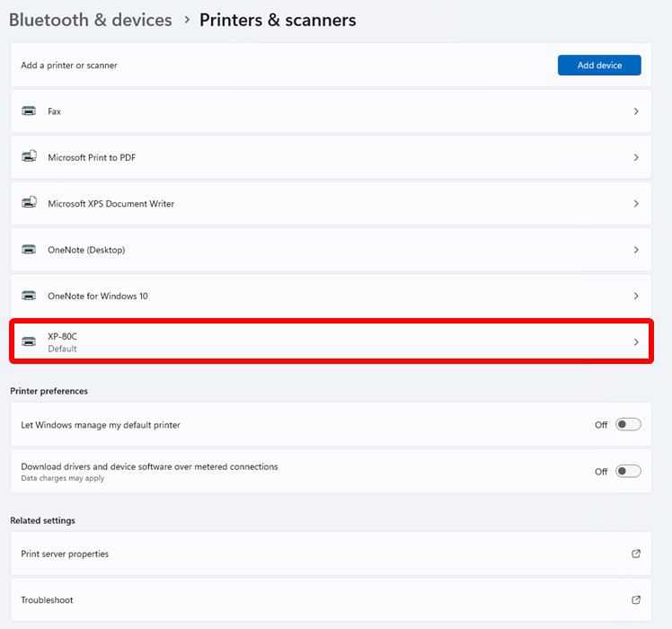Image resolution: width=672 pixels, height=629 pixels.
Task: Select Printers & scanners breadcrumb title
Action: pos(278,20)
